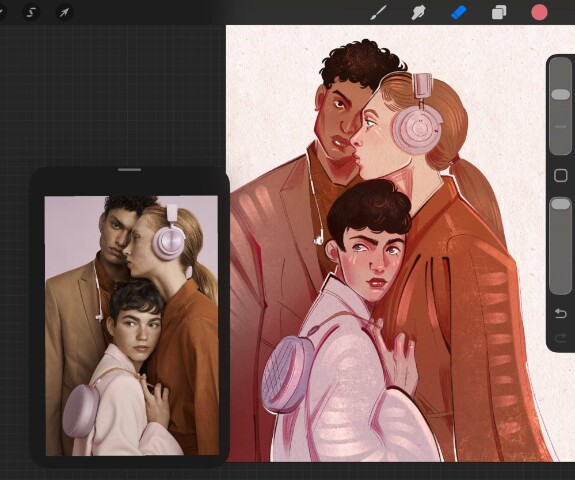Image resolution: width=575 pixels, height=480 pixels.
Task: Open the Layers panel
Action: [499, 12]
